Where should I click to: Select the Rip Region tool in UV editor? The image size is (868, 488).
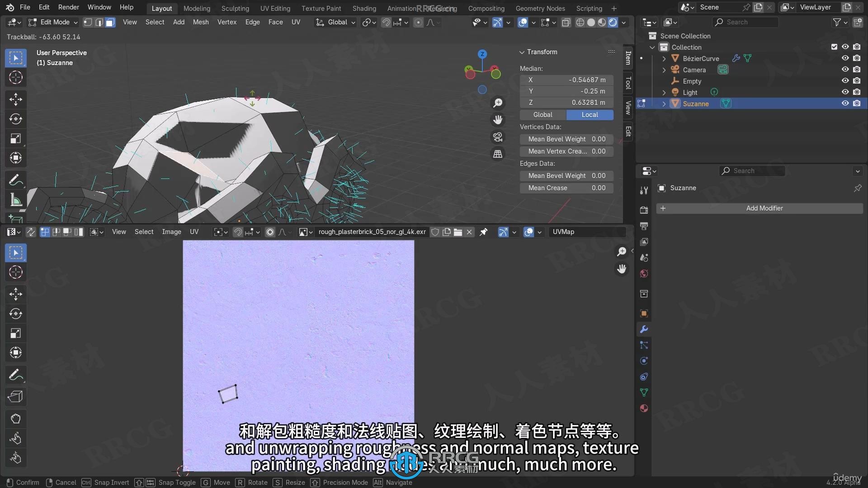click(16, 397)
